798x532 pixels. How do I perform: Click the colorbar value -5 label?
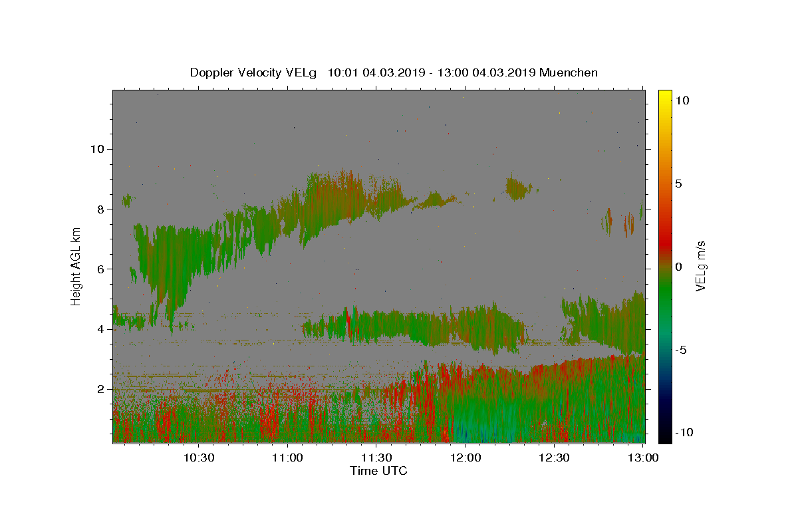681,350
